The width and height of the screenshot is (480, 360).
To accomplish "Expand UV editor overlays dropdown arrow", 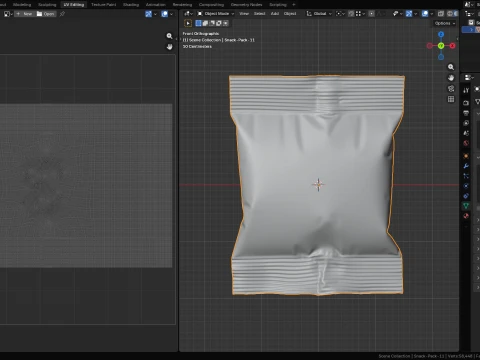I will coord(172,14).
